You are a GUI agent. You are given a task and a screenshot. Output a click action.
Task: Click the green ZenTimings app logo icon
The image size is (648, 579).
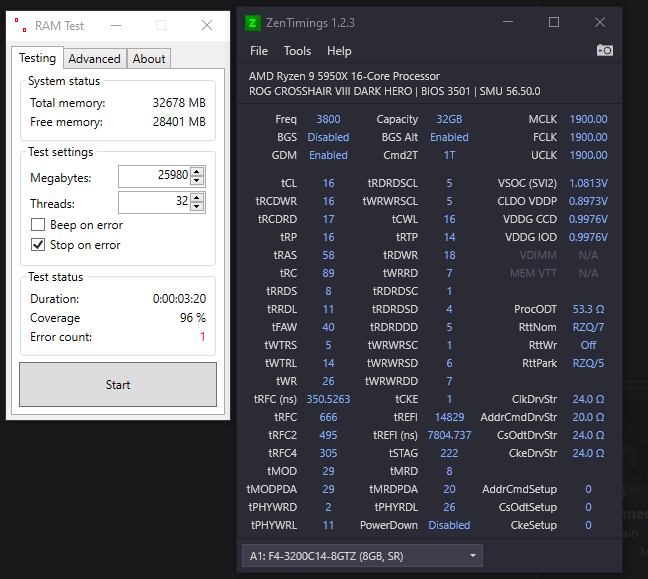253,23
